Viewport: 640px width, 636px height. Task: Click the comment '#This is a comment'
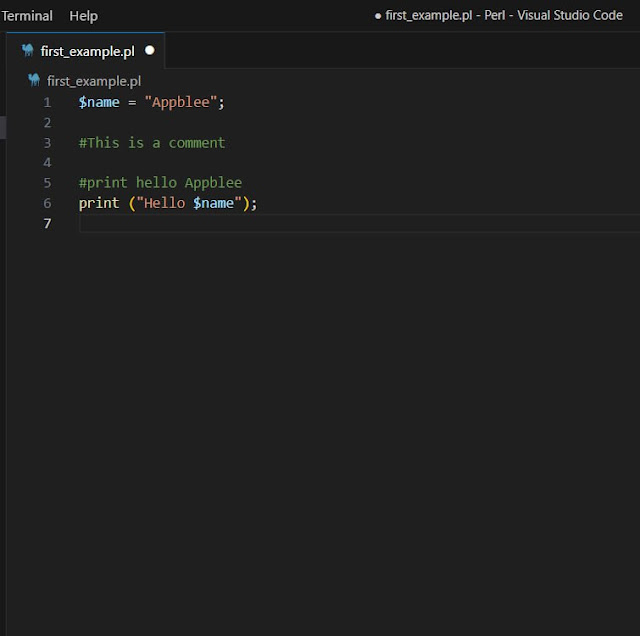tap(152, 143)
